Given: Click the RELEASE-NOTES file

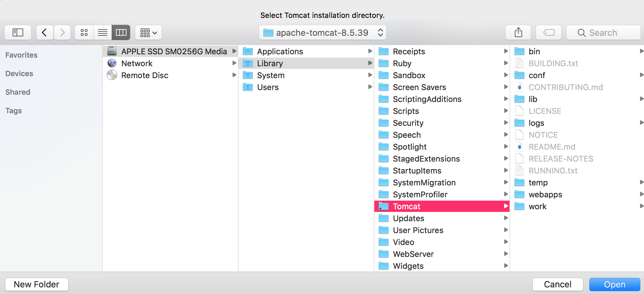Looking at the screenshot, I should [577, 159].
